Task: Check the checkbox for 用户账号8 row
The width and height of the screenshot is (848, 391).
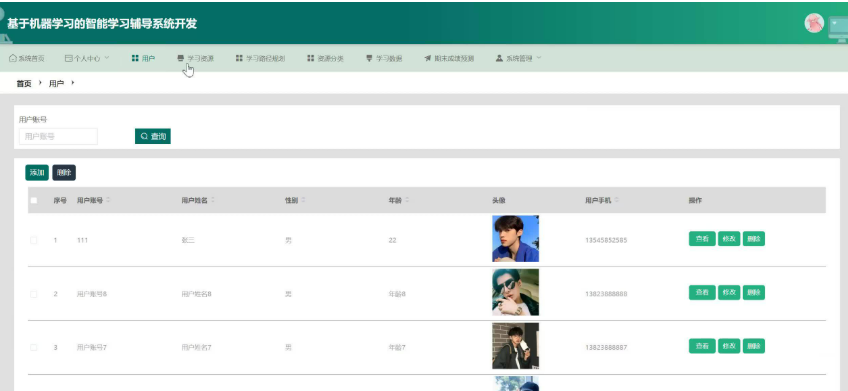Action: pos(34,294)
